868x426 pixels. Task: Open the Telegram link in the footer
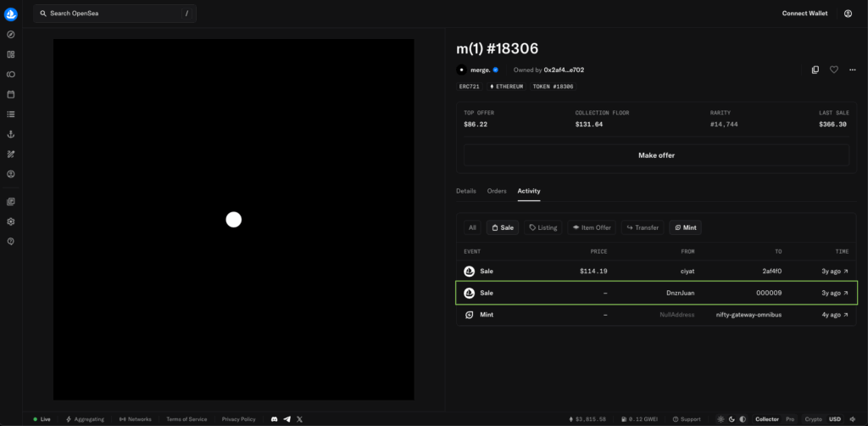pos(287,419)
